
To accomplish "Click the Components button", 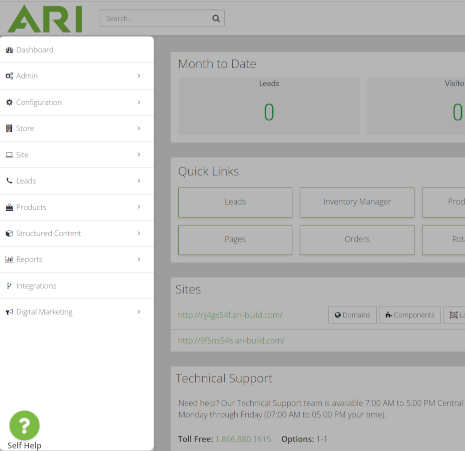I will point(410,315).
